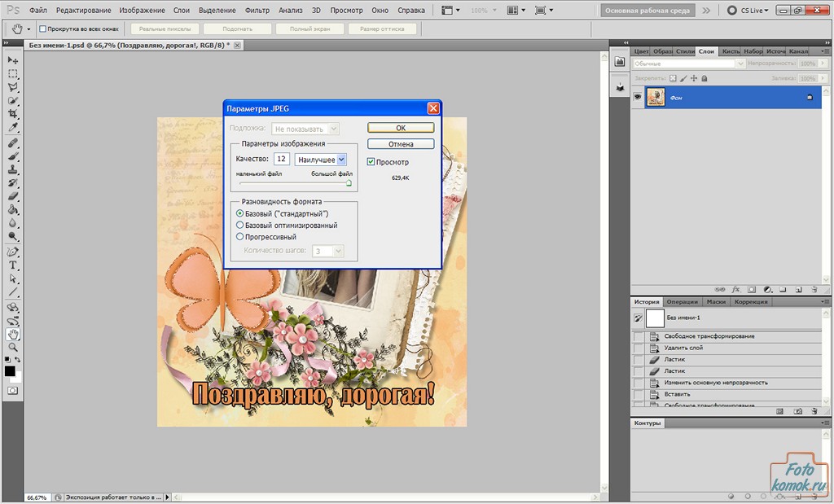Select the Horizontal Type tool

coord(13,265)
